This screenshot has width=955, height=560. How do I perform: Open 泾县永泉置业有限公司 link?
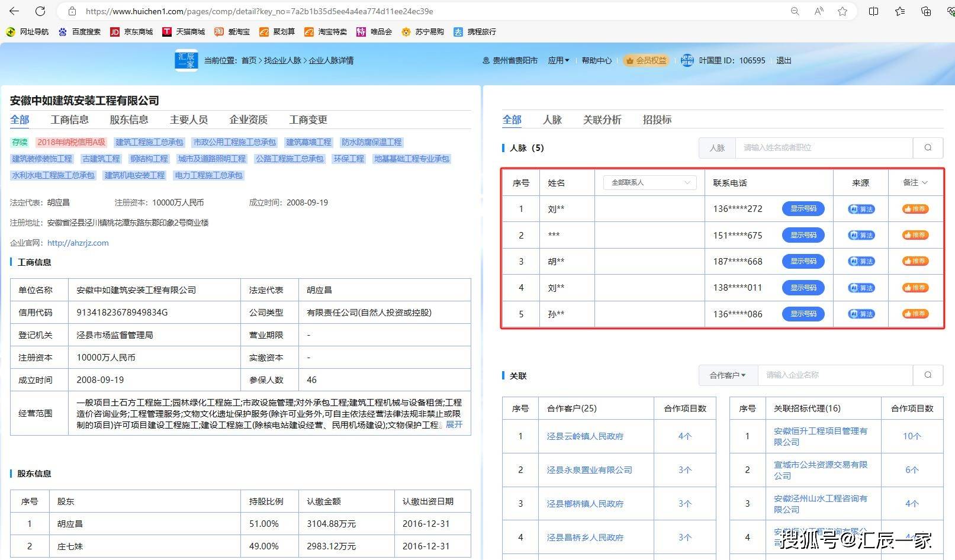590,470
